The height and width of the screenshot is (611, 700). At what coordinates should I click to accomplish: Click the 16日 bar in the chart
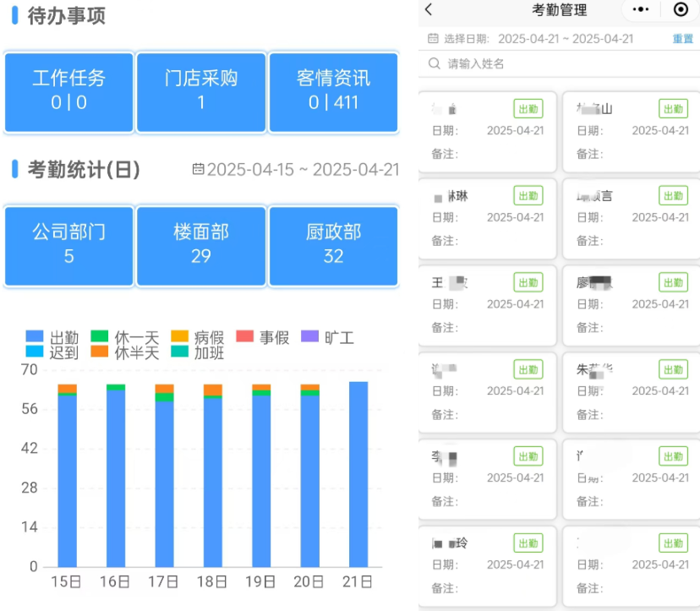[x=116, y=476]
